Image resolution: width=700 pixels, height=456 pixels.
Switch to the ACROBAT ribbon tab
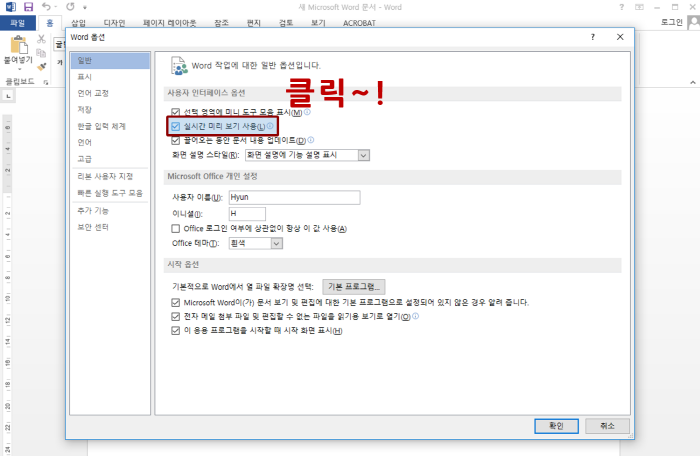coord(359,23)
